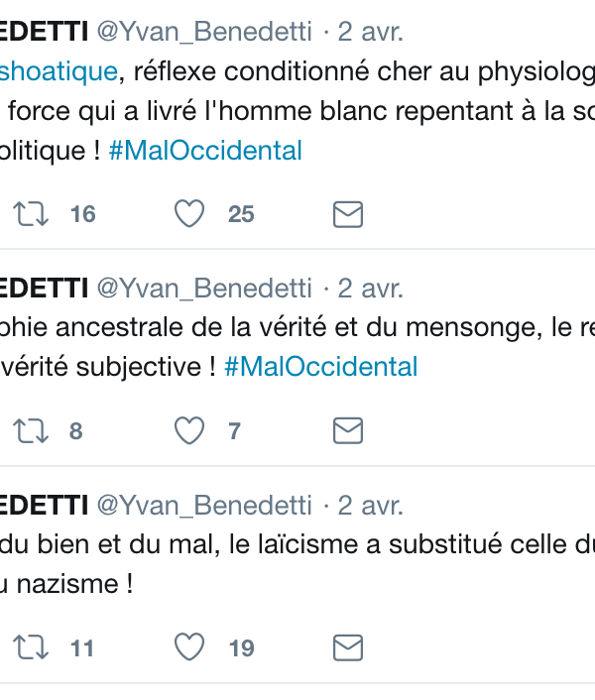Like the tweet with 19 likes
Image resolution: width=595 pixels, height=700 pixels.
189,648
